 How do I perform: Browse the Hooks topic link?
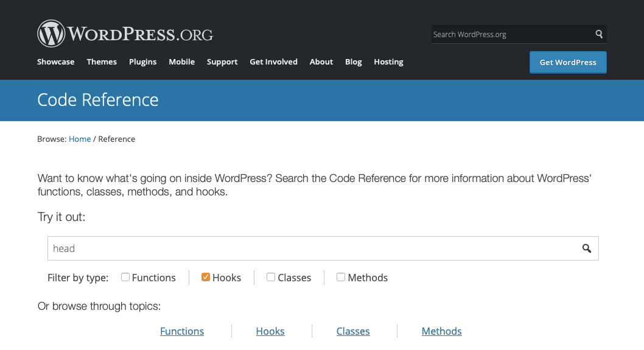coord(270,331)
